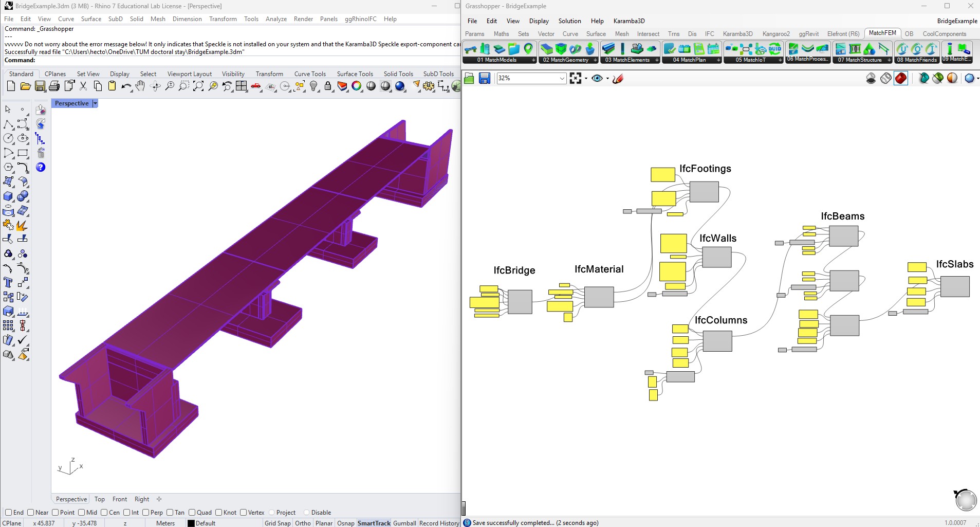The width and height of the screenshot is (980, 527).
Task: Toggle Grid Snap in status bar
Action: (x=278, y=523)
